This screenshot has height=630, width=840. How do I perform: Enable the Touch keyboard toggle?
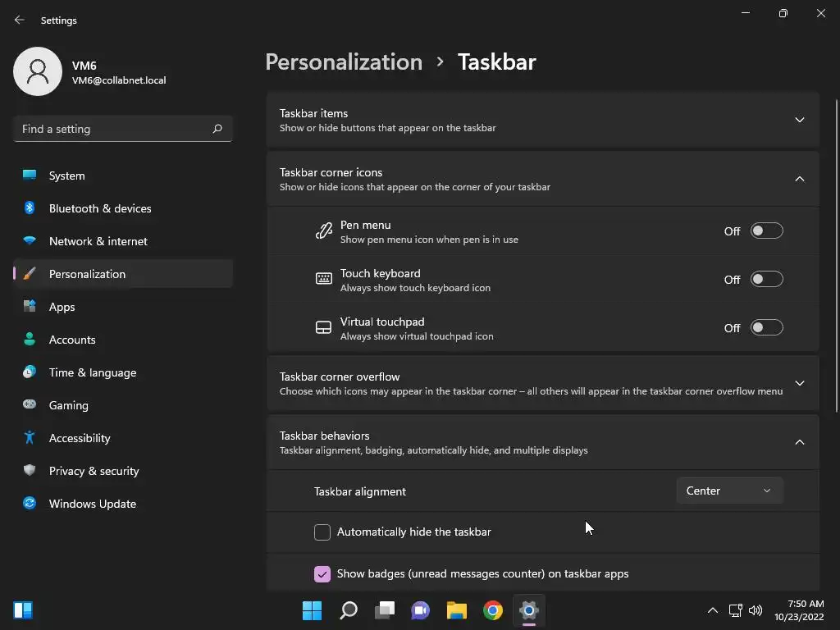coord(766,279)
